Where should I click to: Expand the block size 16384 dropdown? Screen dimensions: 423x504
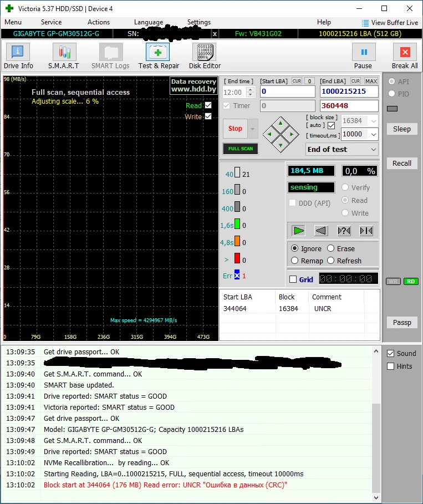point(374,121)
